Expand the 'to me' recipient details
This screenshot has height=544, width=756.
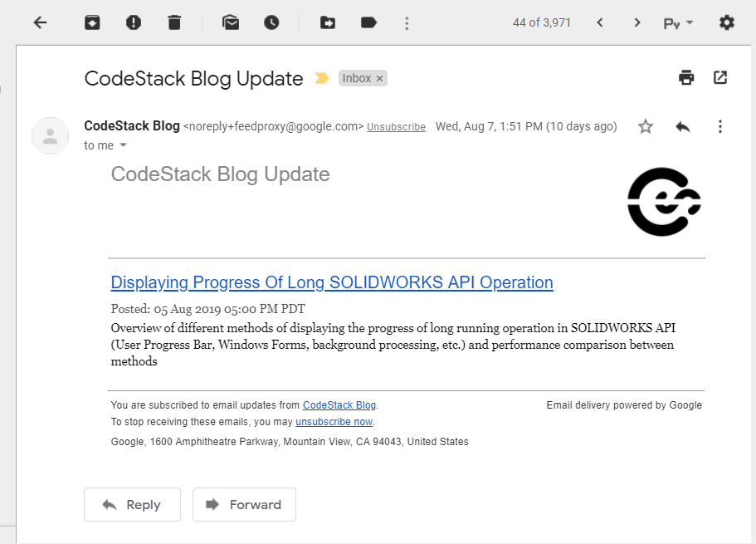(123, 145)
